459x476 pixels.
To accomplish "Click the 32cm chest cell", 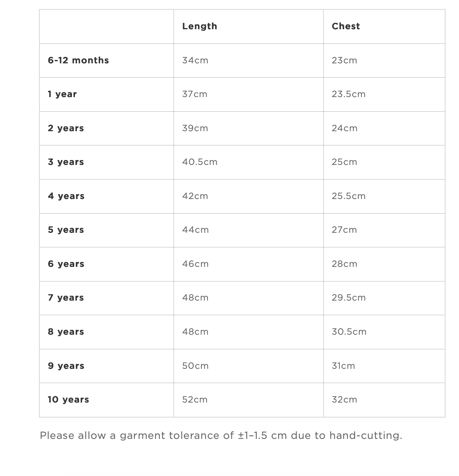I will tap(344, 400).
